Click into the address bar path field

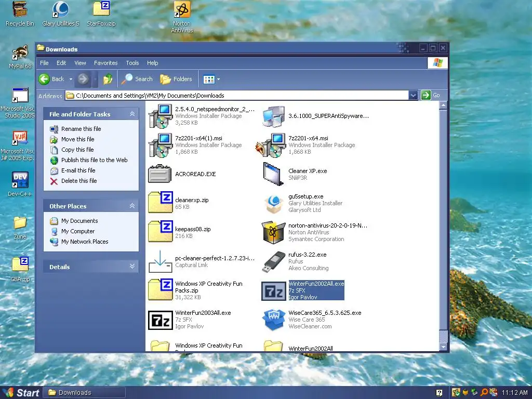(236, 96)
